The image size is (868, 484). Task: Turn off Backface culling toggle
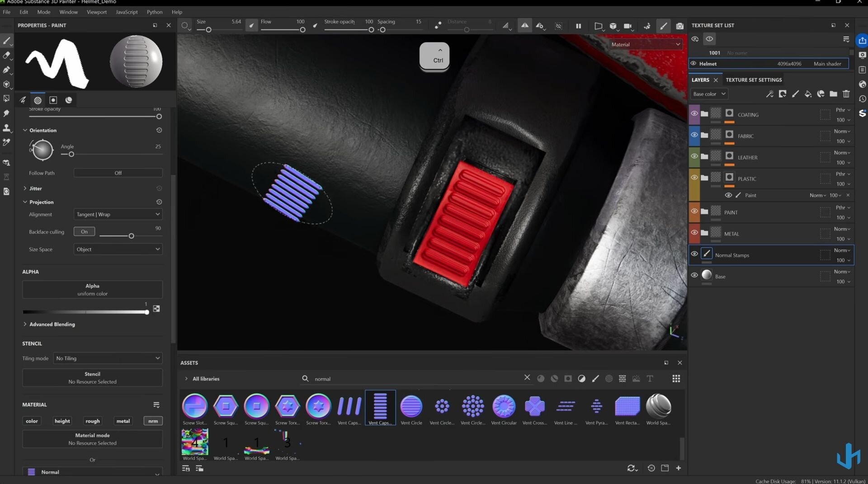pyautogui.click(x=85, y=232)
